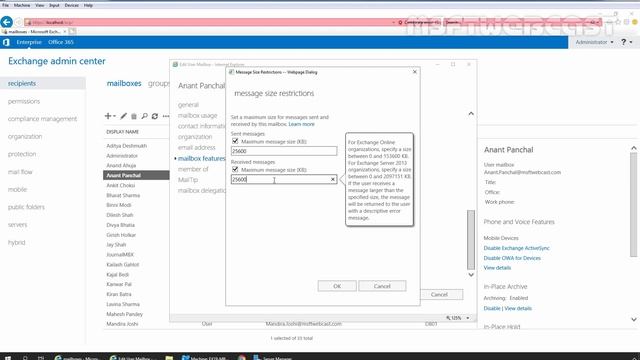Click the browser back arrow button
Viewport: 640px width, 360px height.
tap(7, 22)
